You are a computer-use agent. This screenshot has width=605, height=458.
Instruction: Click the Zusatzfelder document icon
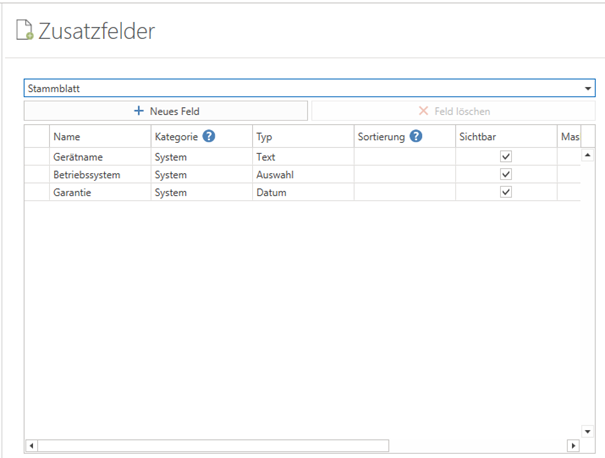25,31
